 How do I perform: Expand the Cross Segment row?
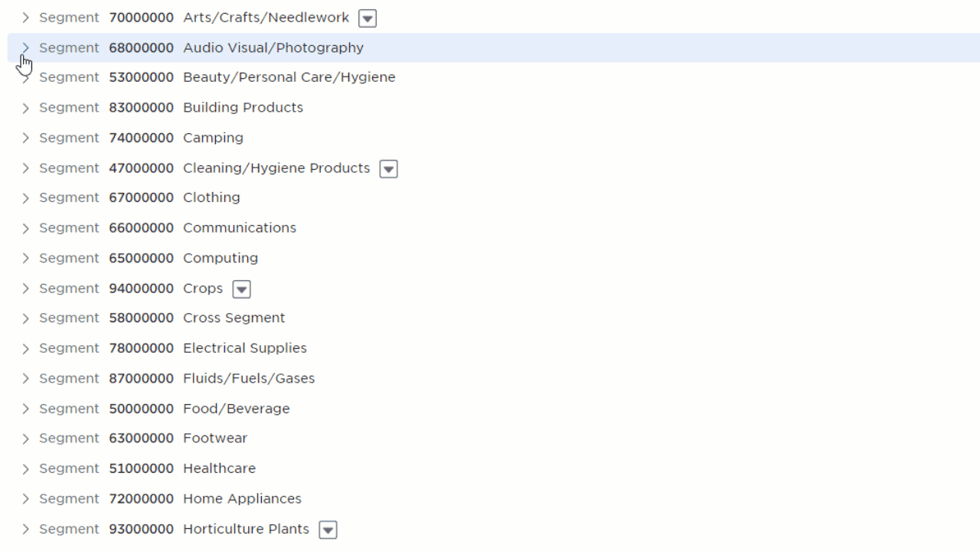click(25, 318)
